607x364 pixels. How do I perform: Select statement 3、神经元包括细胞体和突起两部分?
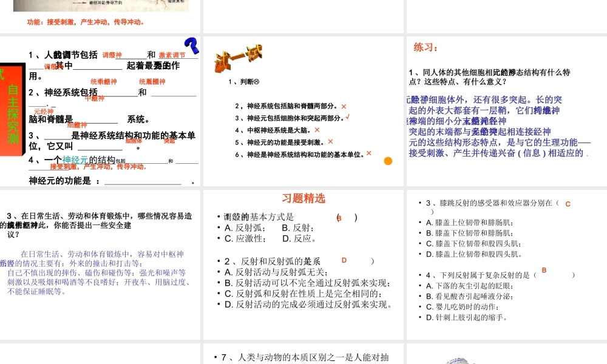(x=289, y=118)
